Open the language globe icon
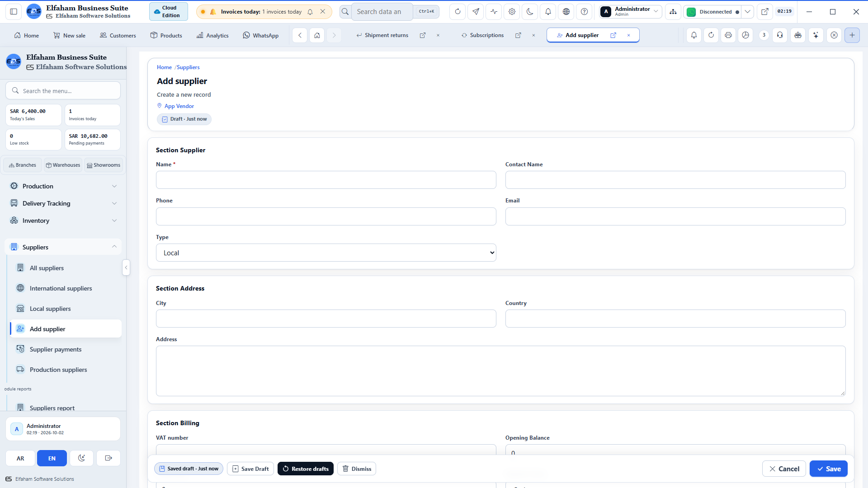 [566, 12]
